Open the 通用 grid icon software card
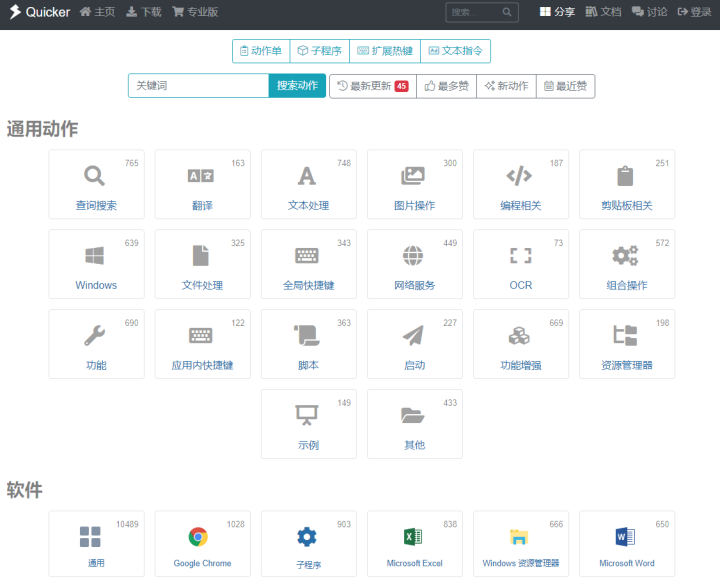The image size is (720, 579). [x=96, y=544]
